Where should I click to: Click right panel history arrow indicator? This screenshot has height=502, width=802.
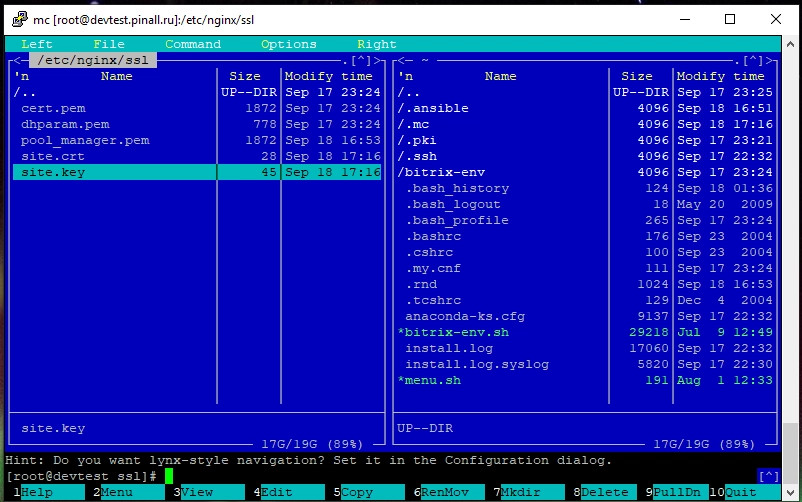point(753,61)
